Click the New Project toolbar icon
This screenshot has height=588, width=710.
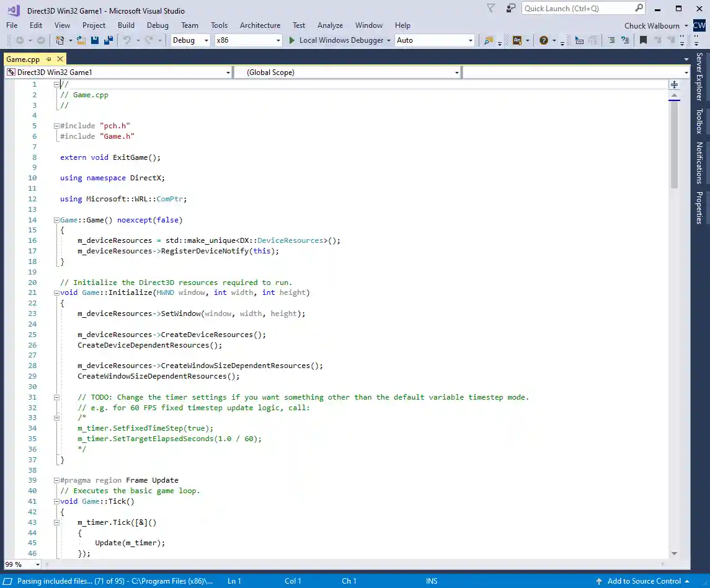(x=60, y=40)
